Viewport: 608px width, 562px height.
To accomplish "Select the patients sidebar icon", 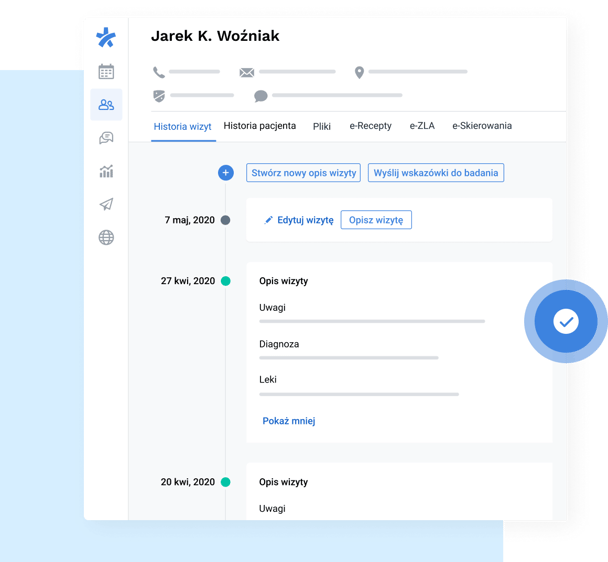I will pyautogui.click(x=106, y=105).
